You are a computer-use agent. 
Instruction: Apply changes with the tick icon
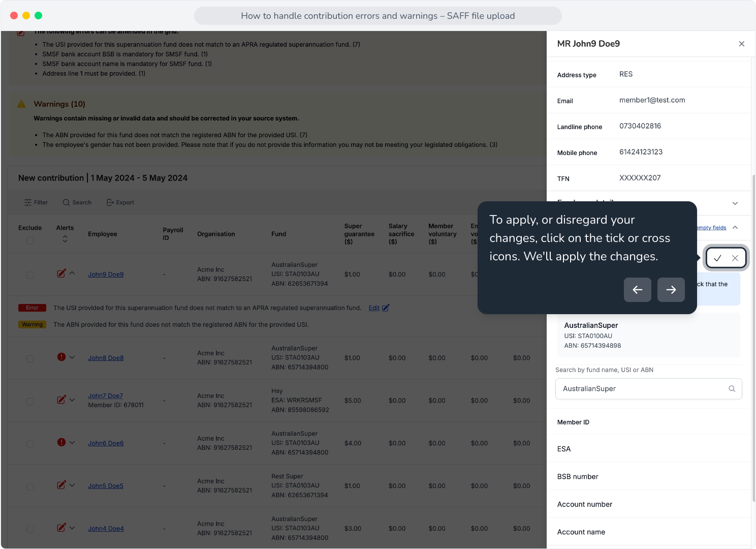(x=717, y=258)
